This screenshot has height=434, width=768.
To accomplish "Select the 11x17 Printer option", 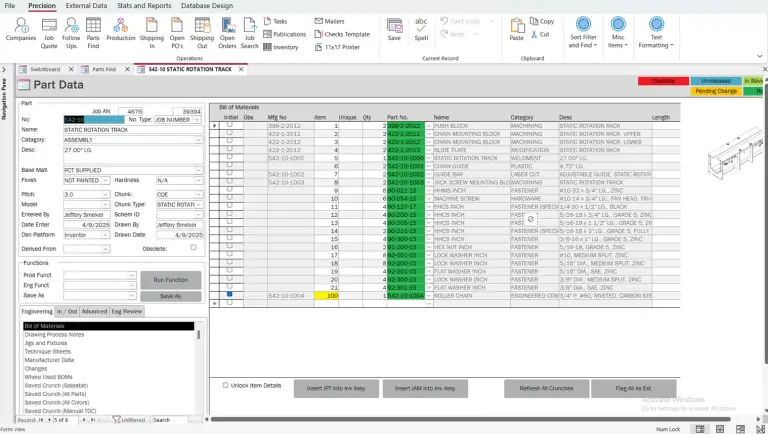I will point(337,47).
